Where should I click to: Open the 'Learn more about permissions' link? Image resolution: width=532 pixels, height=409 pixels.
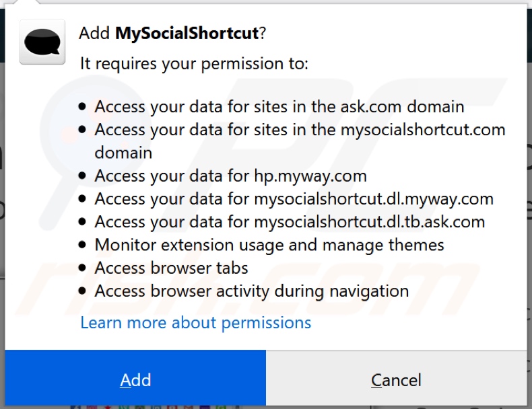pyautogui.click(x=195, y=323)
